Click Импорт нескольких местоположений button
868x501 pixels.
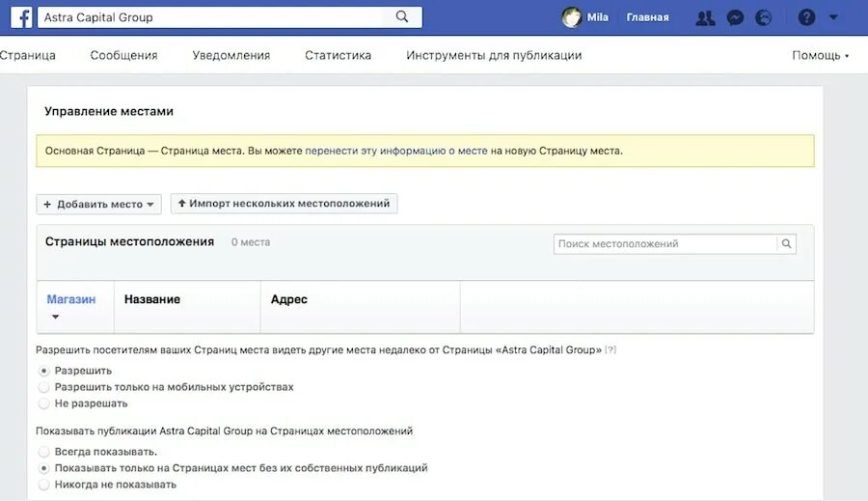(284, 204)
